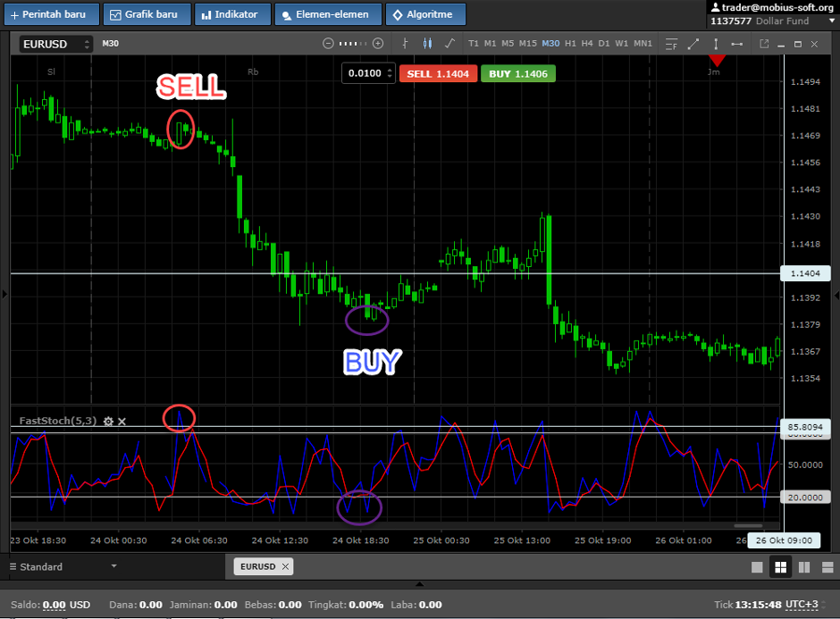Image resolution: width=840 pixels, height=619 pixels.
Task: Open the Standard workspace dropdown
Action: click(63, 566)
